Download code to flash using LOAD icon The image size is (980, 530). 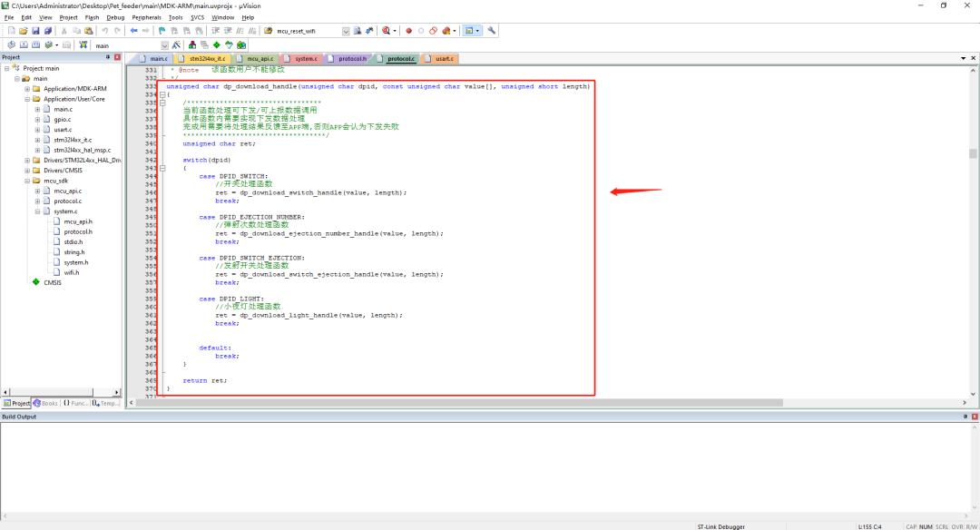(83, 45)
